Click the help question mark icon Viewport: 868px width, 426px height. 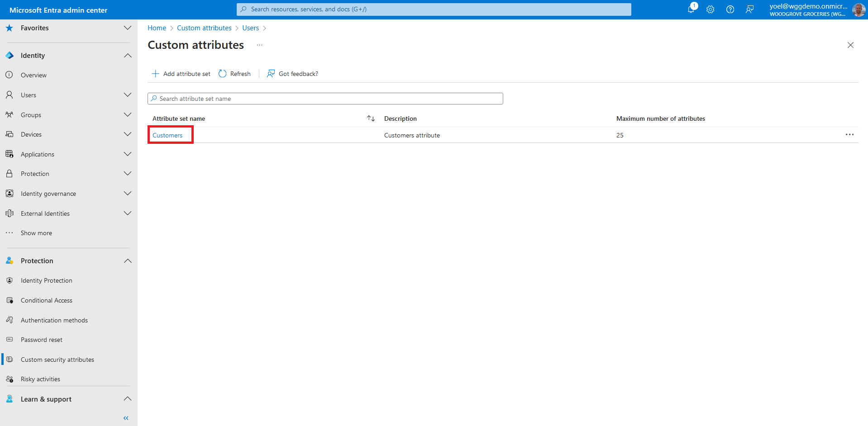click(730, 9)
